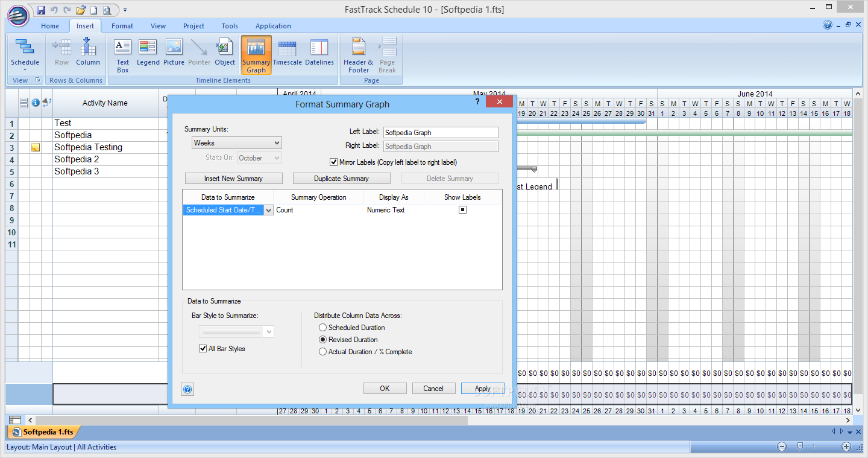Edit the Left Label text field
868x458 pixels.
441,132
